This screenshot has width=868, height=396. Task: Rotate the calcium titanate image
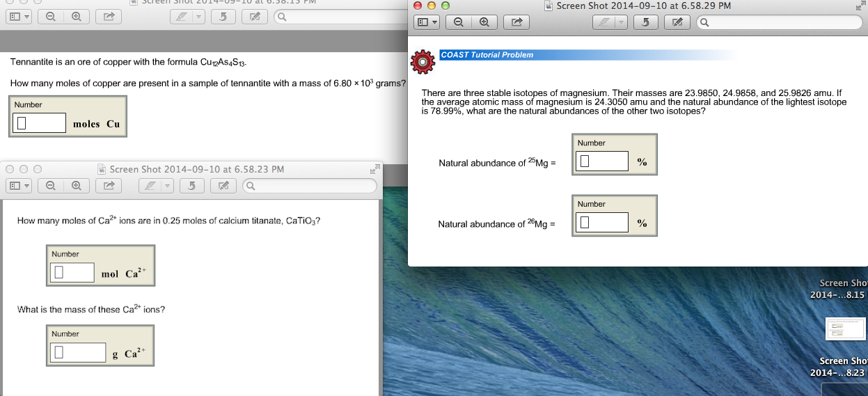pos(191,186)
